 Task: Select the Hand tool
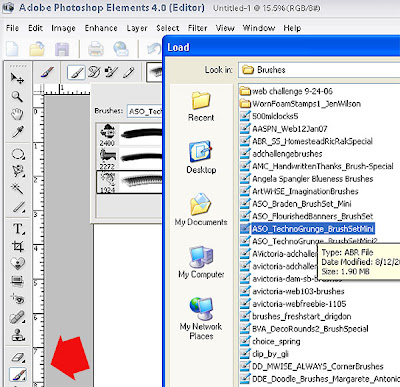click(x=17, y=114)
